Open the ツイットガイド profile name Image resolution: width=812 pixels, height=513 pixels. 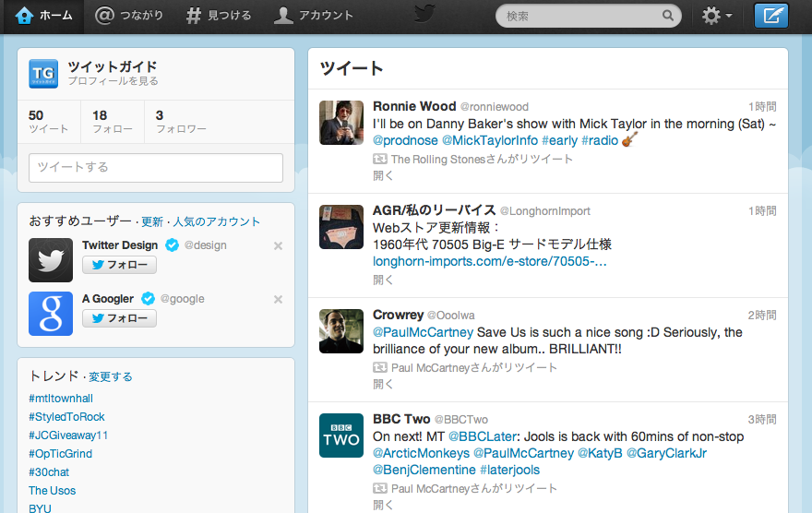113,66
